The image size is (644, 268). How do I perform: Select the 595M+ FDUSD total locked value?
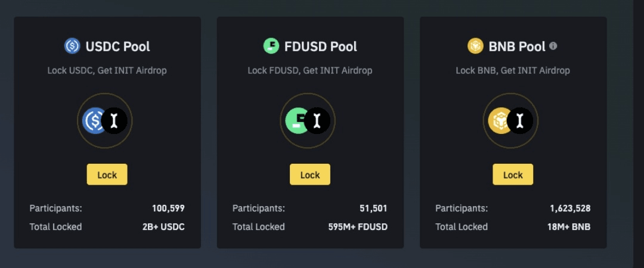[x=358, y=227]
